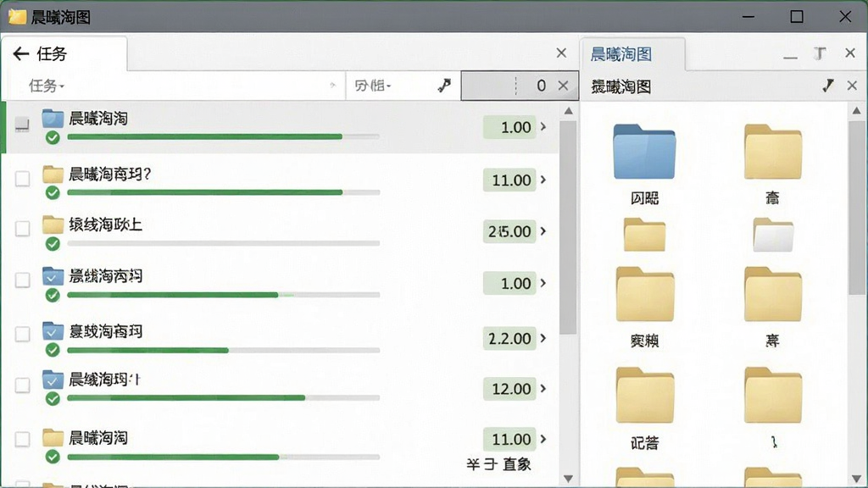Screen dimensions: 868x488
Task: Expand the chevron next to 25.00
Action: [x=543, y=231]
